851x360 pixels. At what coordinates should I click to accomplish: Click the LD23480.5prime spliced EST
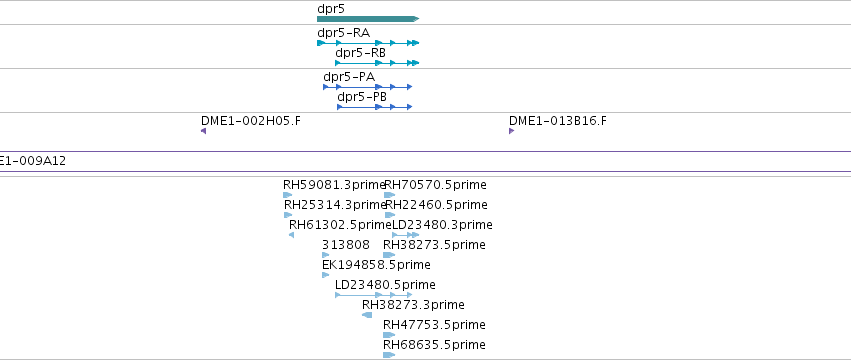coord(373,295)
